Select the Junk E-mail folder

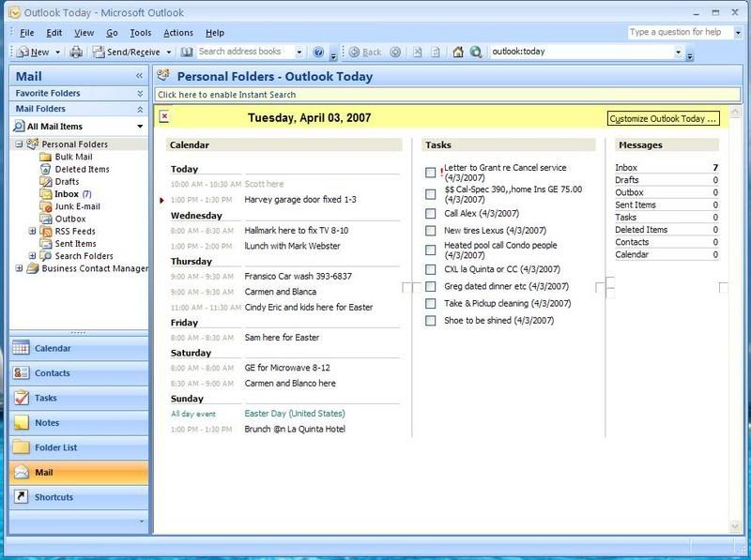point(77,206)
